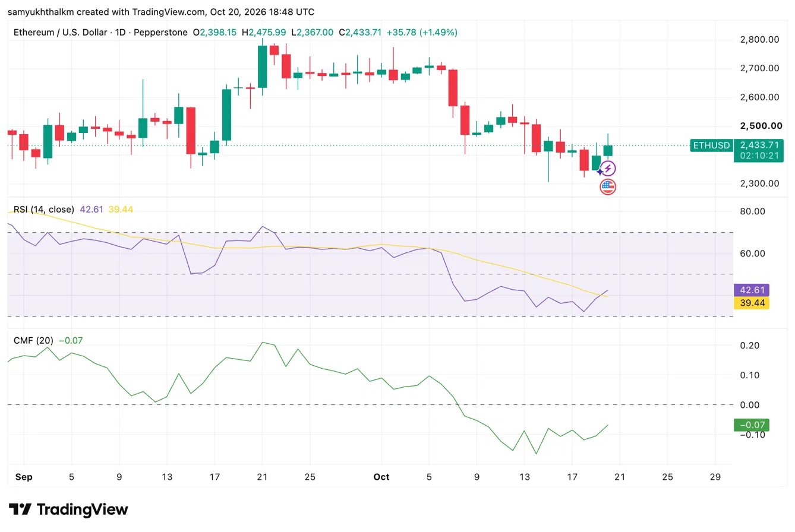This screenshot has height=532, width=795.
Task: Click the −0.07 value beside CMF (20)
Action: tap(70, 340)
